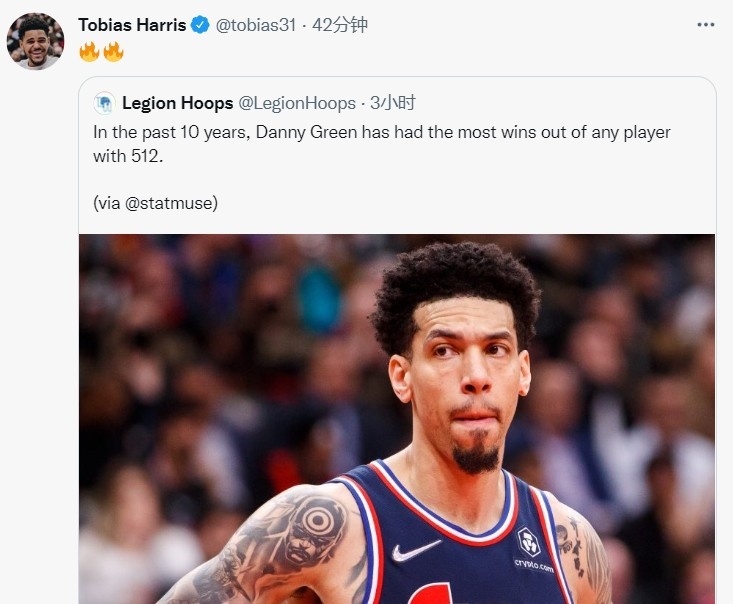Open the 3小时 timestamp on the quoted tweet
This screenshot has height=604, width=733.
pos(393,103)
